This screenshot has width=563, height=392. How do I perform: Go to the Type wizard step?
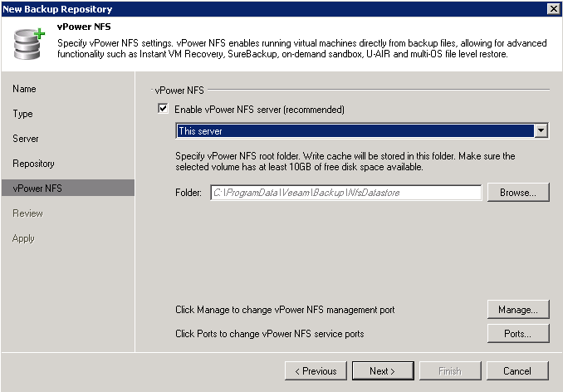tap(22, 114)
